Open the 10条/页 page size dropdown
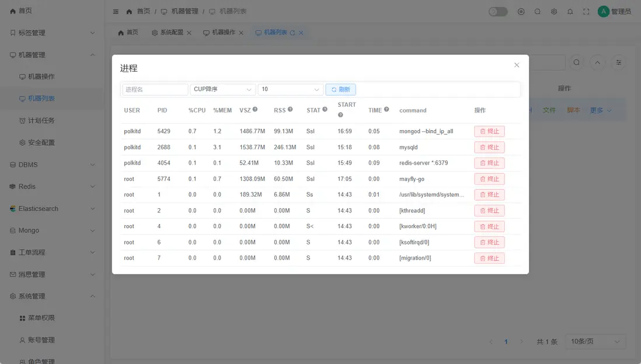641x364 pixels. click(595, 341)
